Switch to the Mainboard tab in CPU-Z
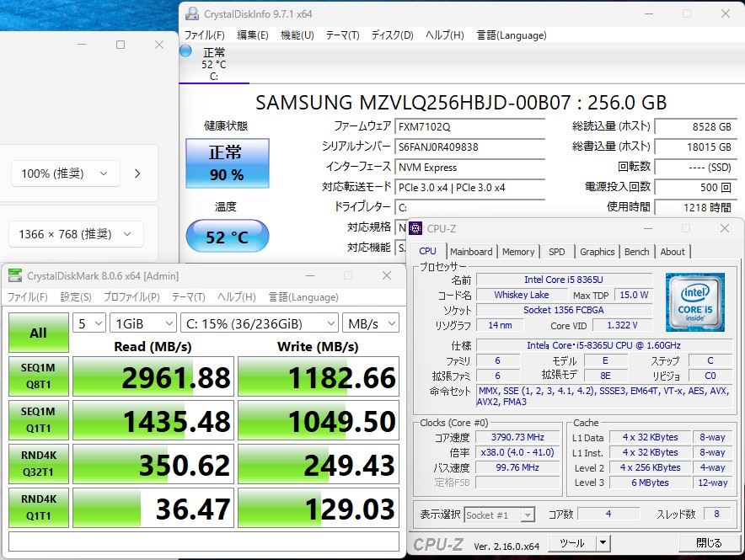The height and width of the screenshot is (560, 745). pyautogui.click(x=471, y=251)
